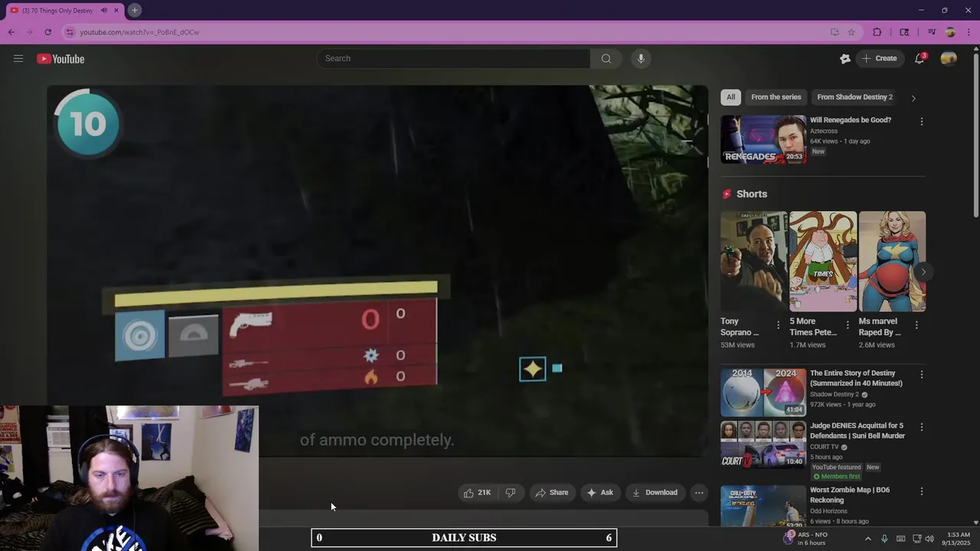Click the Share button

point(551,493)
